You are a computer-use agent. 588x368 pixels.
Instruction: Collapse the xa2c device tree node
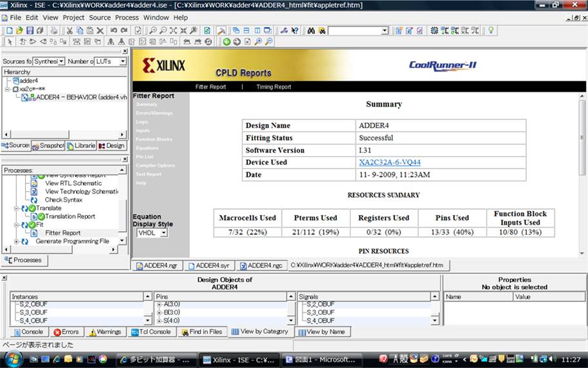click(7, 89)
